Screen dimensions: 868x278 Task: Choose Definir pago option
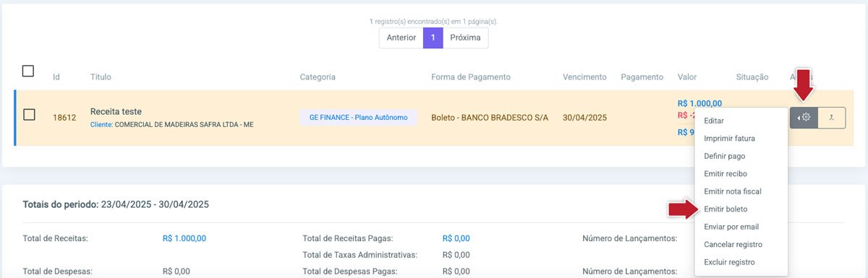(x=725, y=156)
